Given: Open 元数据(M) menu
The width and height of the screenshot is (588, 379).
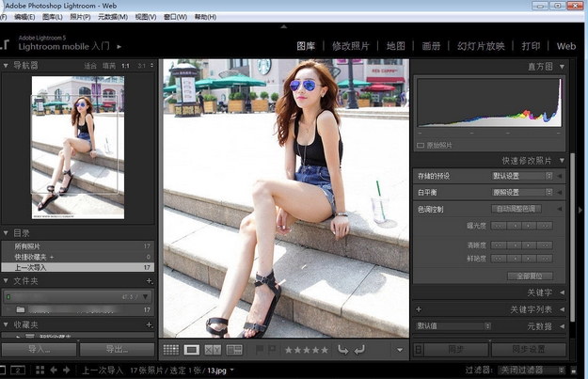Looking at the screenshot, I should point(113,17).
